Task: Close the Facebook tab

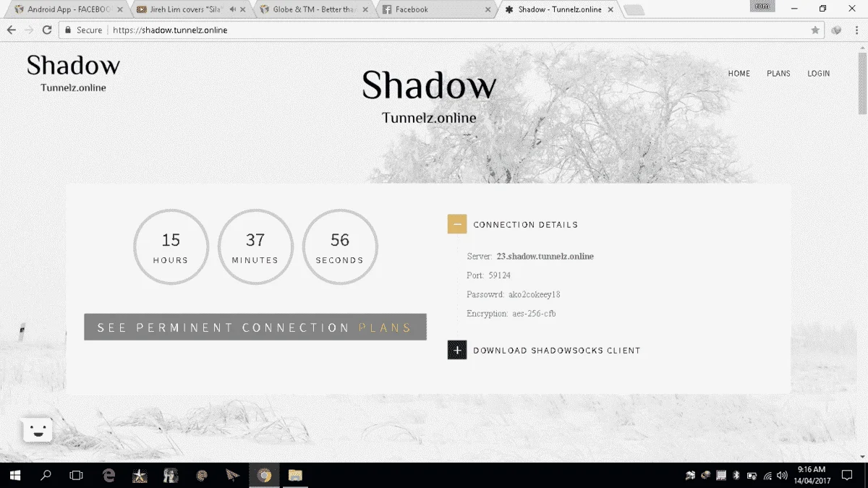Action: (488, 9)
